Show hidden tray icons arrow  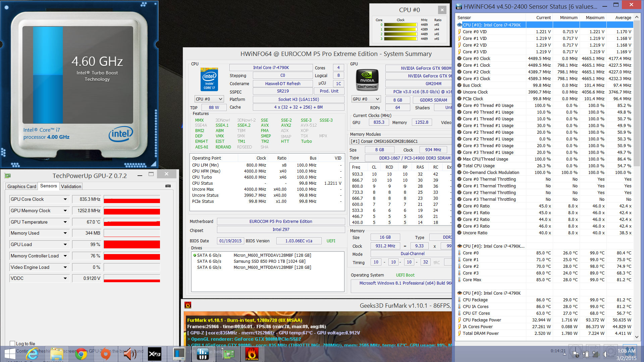pyautogui.click(x=565, y=354)
